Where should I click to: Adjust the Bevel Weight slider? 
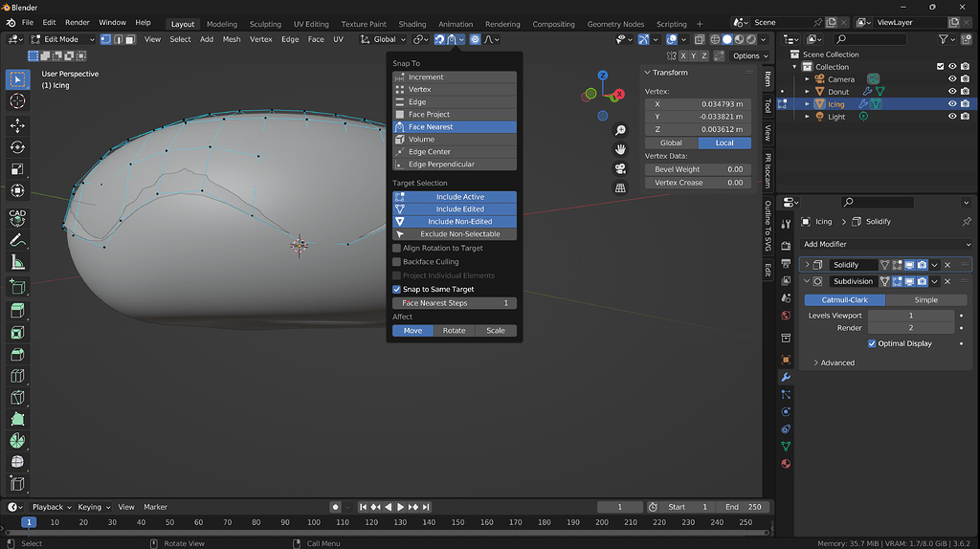698,169
